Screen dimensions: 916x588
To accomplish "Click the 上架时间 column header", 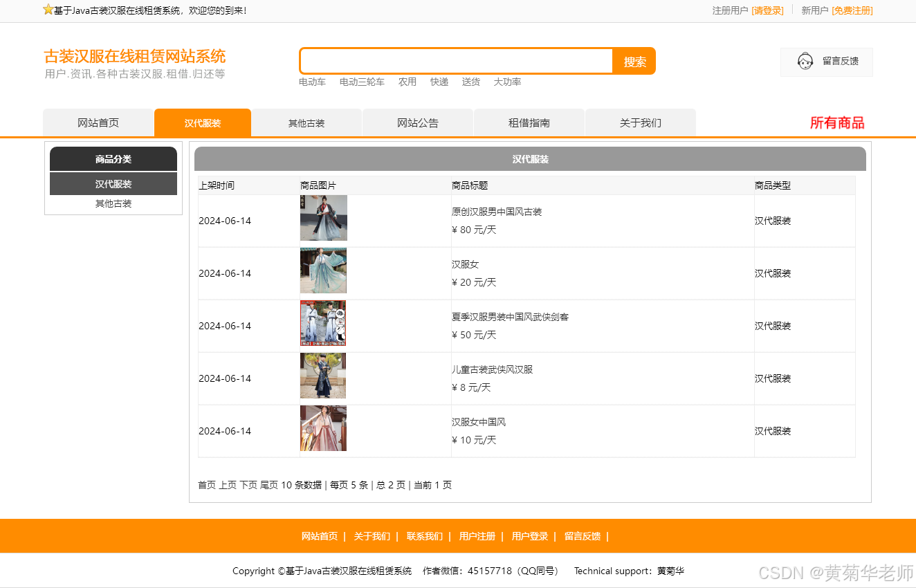I will coord(217,185).
